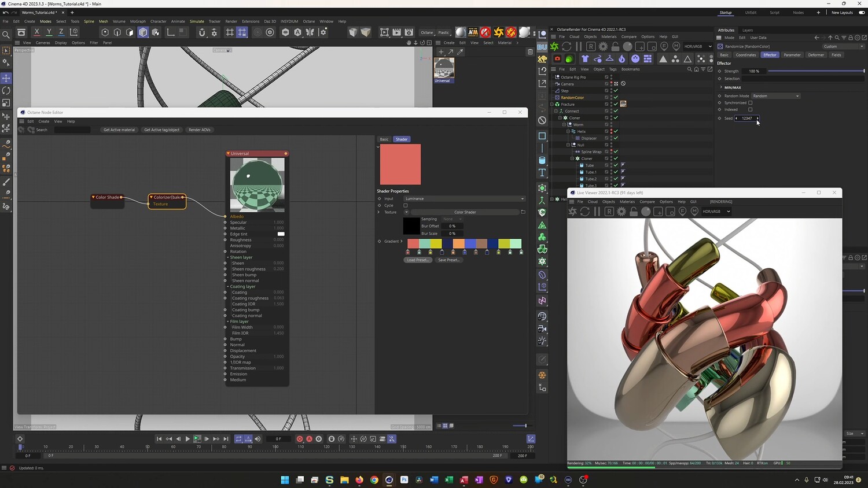Select the Move tool in left toolbar

[x=6, y=78]
